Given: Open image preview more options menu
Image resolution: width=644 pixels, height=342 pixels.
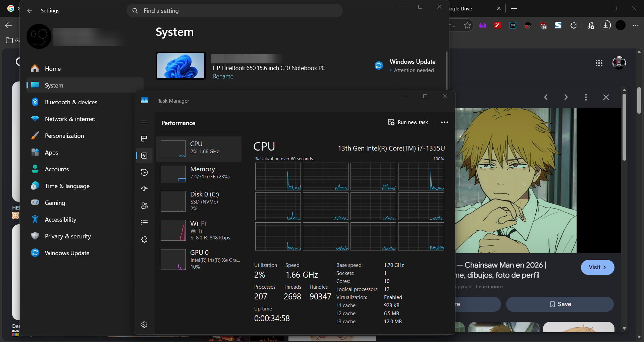Looking at the screenshot, I should [x=586, y=97].
